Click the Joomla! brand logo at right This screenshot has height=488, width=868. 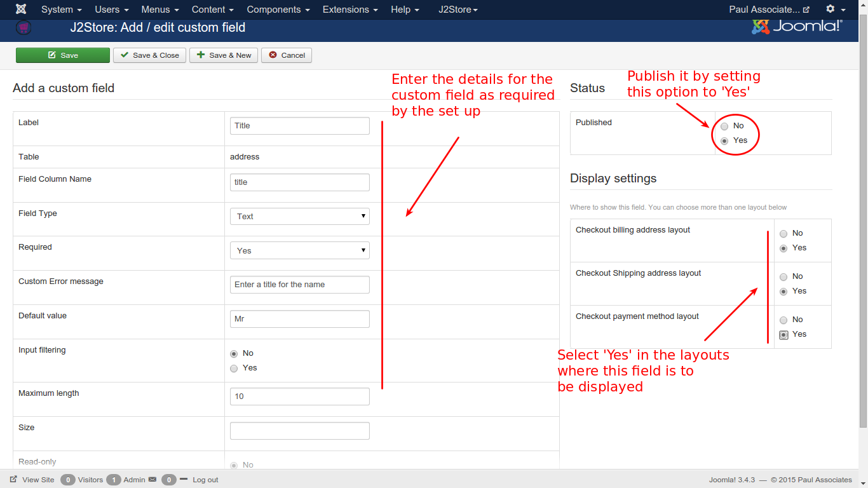click(x=797, y=27)
